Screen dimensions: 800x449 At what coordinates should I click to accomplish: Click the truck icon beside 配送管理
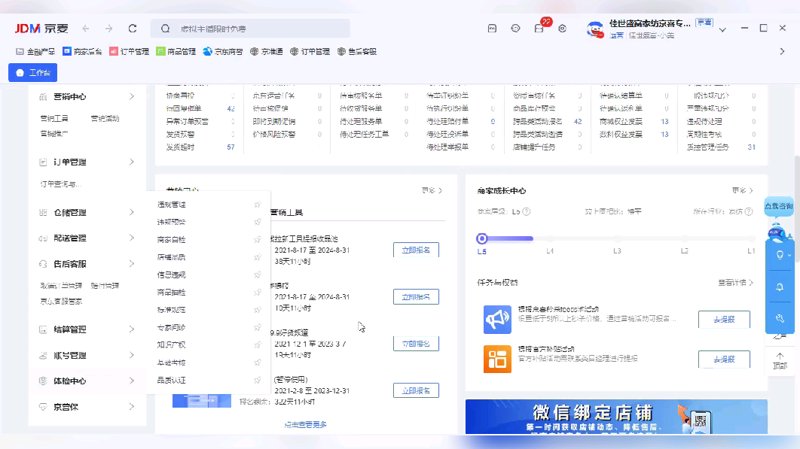43,238
